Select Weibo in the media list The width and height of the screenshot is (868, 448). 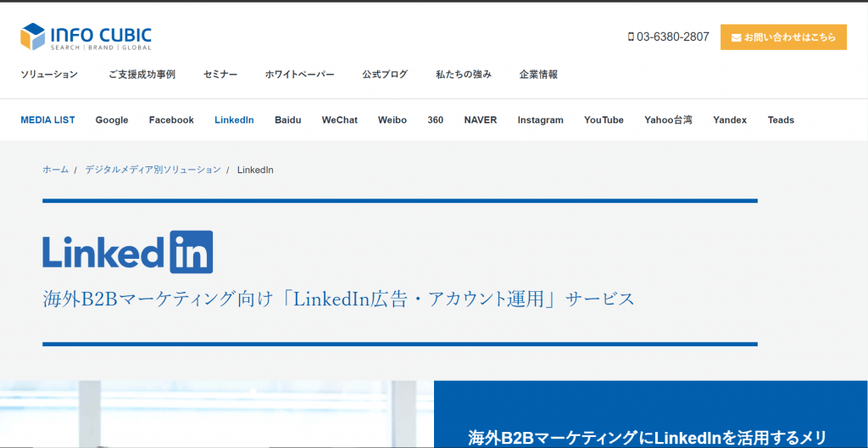click(392, 120)
